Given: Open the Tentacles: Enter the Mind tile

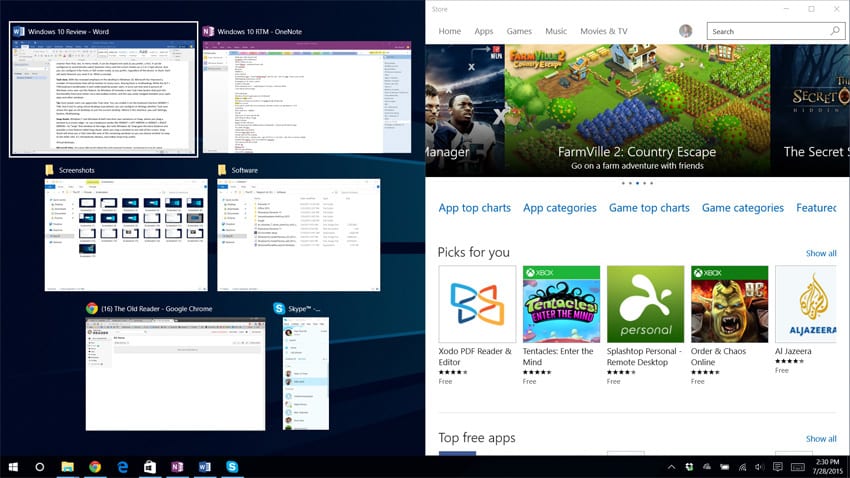Looking at the screenshot, I should [x=561, y=325].
